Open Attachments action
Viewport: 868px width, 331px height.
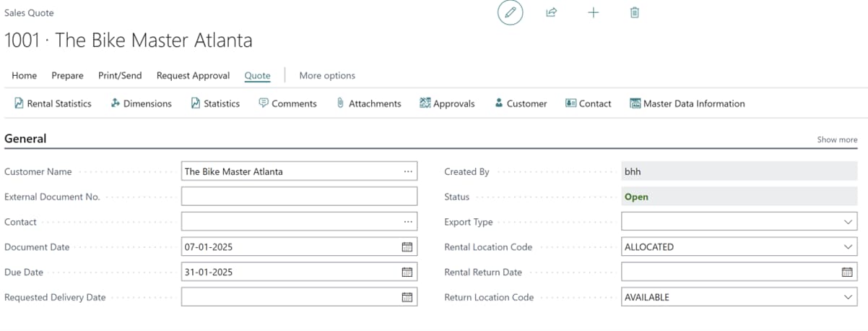click(x=368, y=103)
